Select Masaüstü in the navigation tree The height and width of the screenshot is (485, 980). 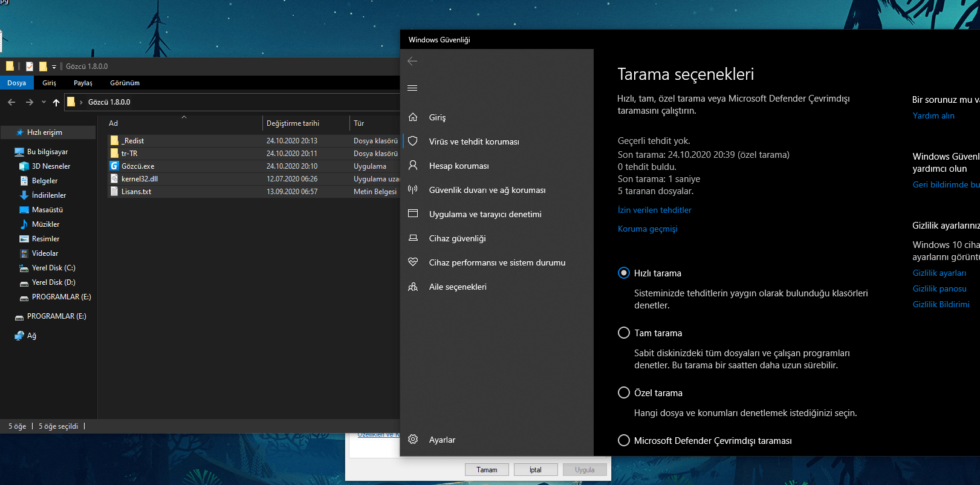pyautogui.click(x=47, y=210)
